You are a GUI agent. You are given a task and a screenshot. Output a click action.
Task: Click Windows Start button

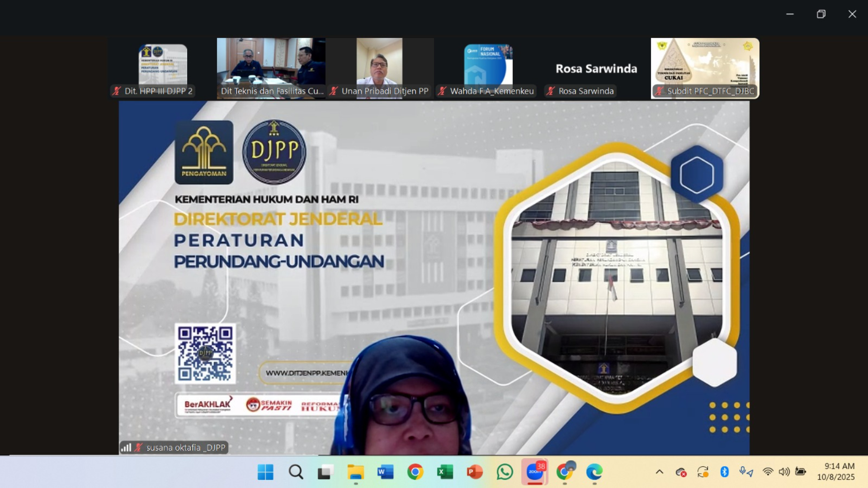[265, 472]
